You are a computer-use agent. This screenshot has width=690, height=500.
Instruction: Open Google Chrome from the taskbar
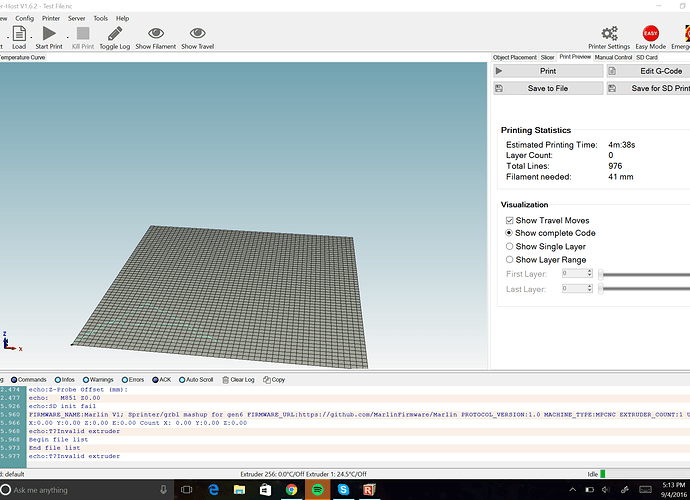291,489
